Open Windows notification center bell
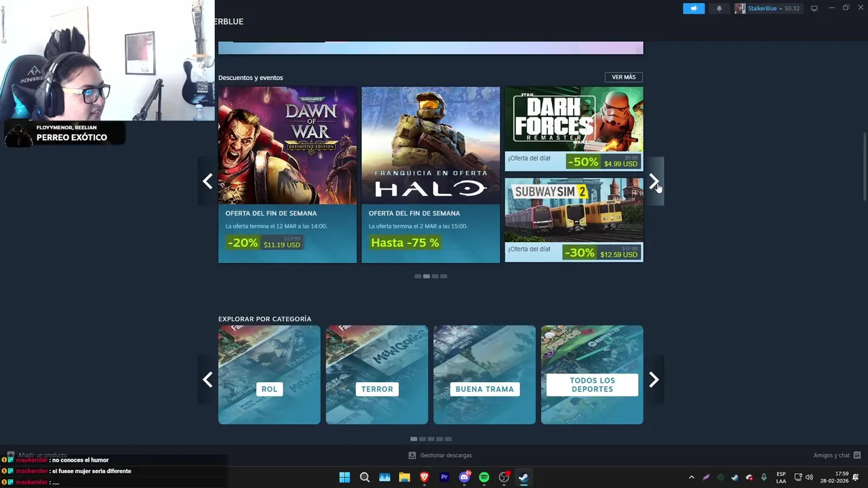The height and width of the screenshot is (488, 868). point(856,478)
